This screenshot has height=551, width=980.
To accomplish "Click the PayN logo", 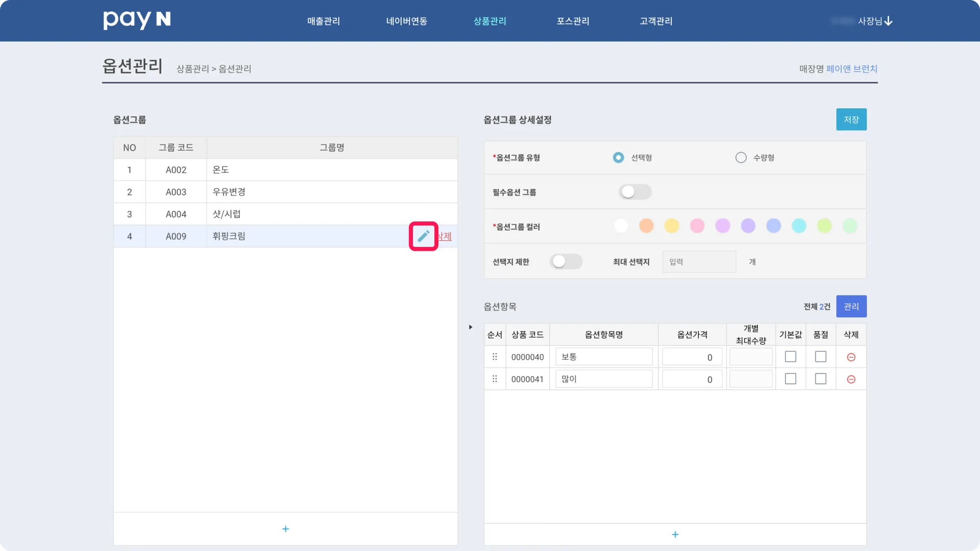I will [137, 20].
